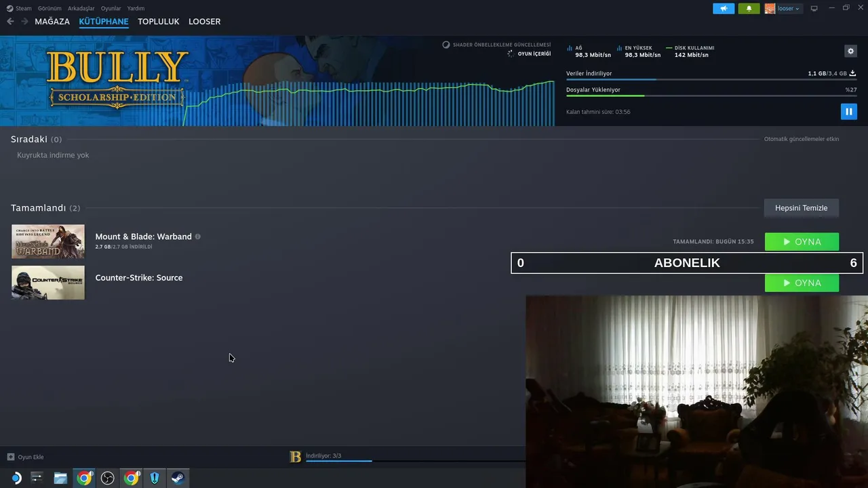Click the Bully Scholarship Edition banner logo
Screen dimensions: 868x488
pos(117,79)
